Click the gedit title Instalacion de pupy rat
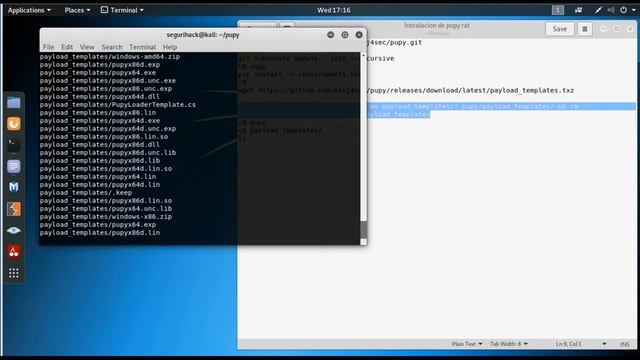 (437, 25)
